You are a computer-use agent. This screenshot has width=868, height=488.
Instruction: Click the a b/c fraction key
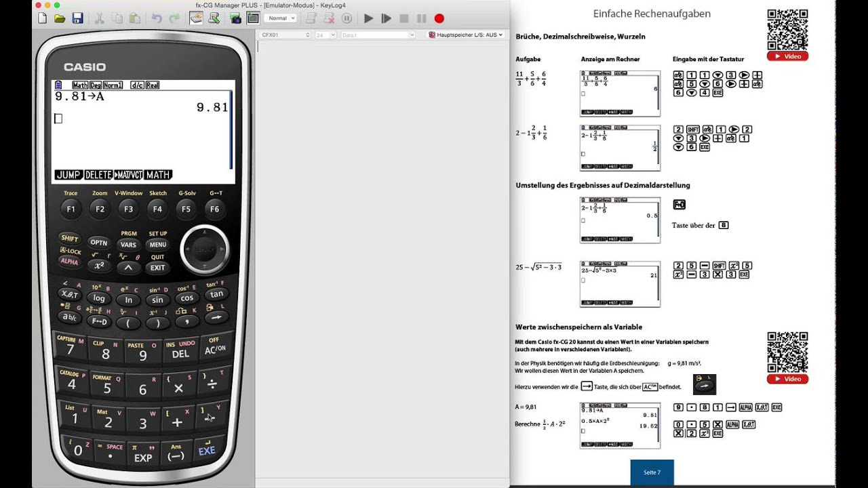coord(69,317)
